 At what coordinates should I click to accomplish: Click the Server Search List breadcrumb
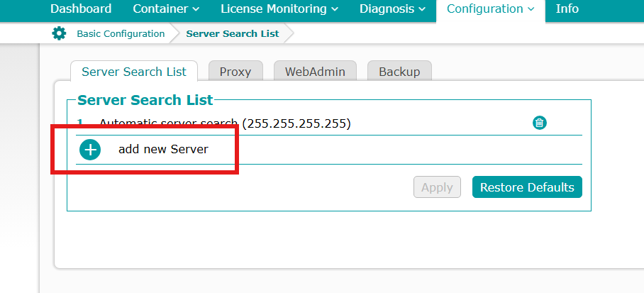point(233,33)
